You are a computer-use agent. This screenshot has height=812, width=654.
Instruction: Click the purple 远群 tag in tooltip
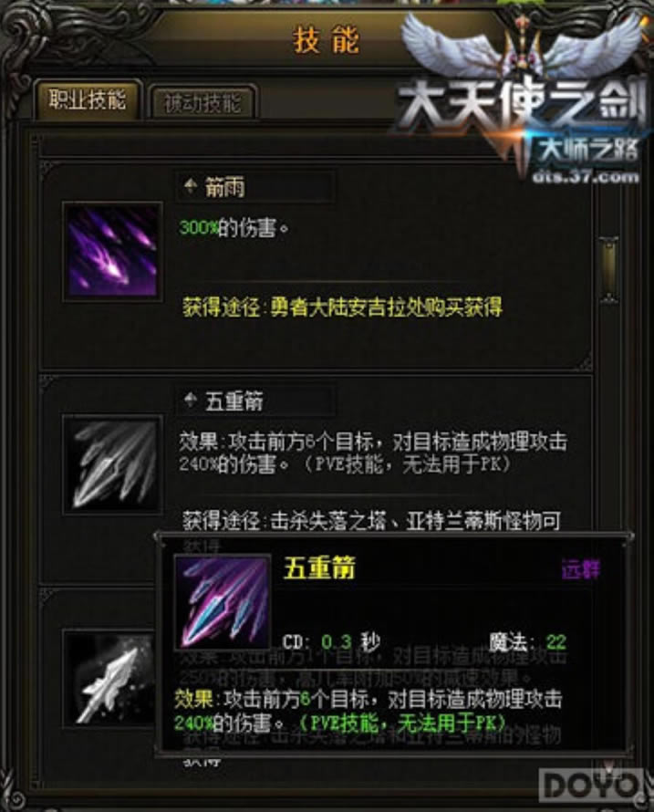pos(580,569)
